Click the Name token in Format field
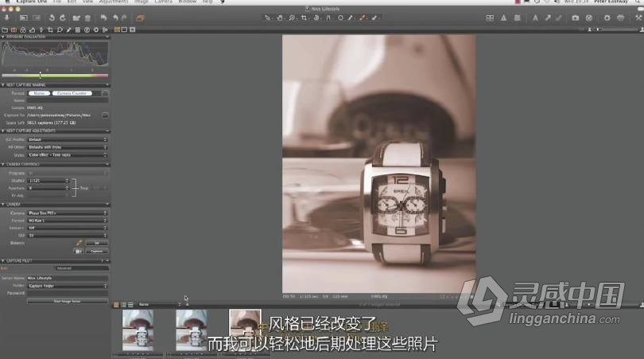 click(40, 93)
